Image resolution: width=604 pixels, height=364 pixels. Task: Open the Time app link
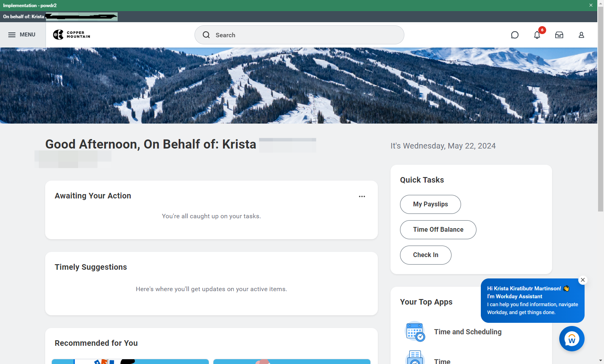(442, 361)
